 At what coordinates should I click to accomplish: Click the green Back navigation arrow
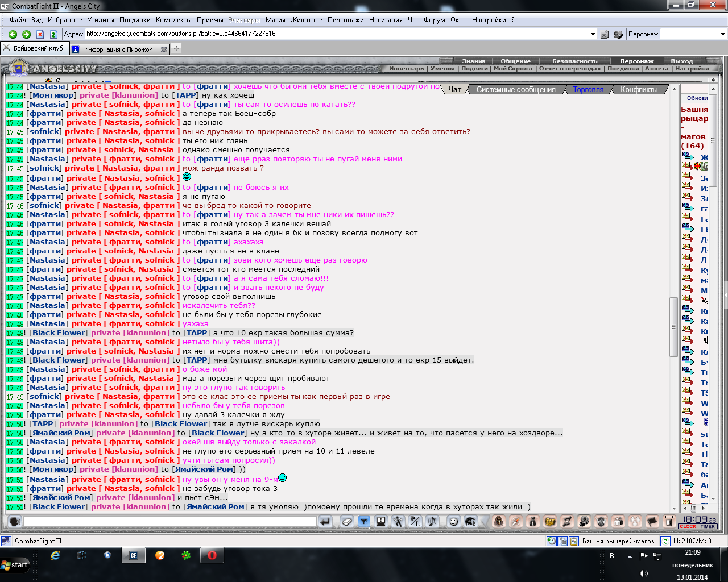click(x=13, y=34)
